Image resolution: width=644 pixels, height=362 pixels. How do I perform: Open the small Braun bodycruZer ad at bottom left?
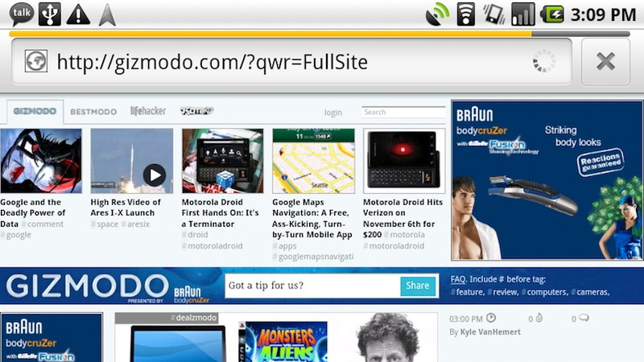52,337
